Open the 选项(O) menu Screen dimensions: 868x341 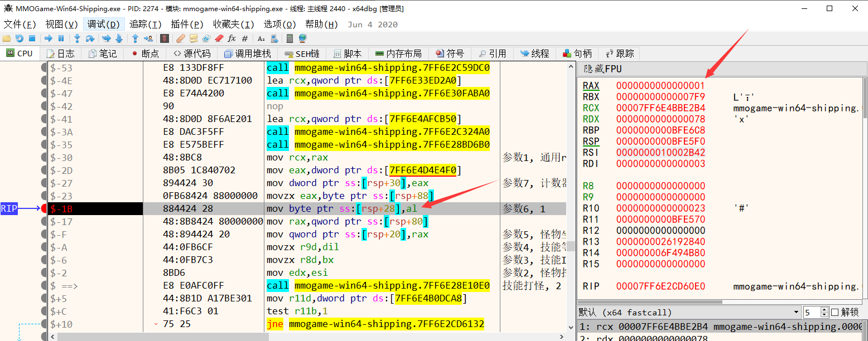click(279, 25)
